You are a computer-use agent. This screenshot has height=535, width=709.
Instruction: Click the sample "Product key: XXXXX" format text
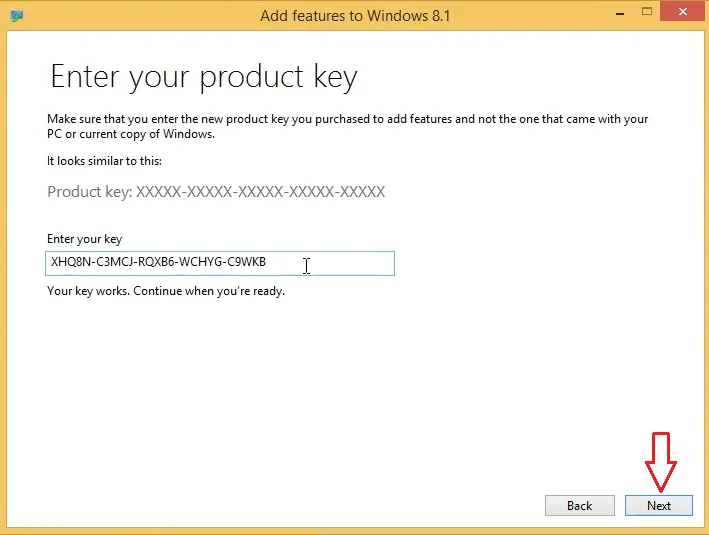tap(216, 191)
